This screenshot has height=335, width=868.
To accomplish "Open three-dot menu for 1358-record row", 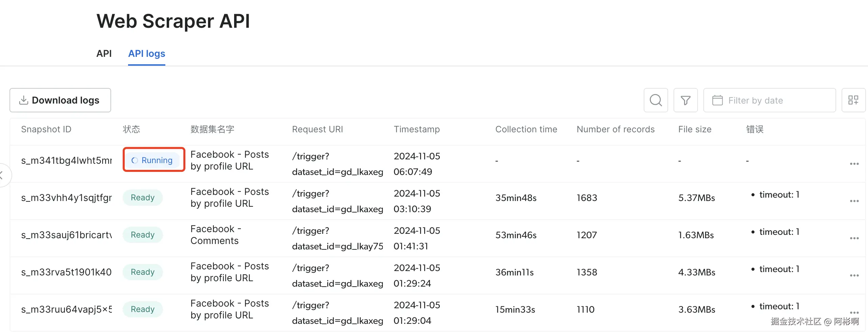I will pyautogui.click(x=854, y=275).
